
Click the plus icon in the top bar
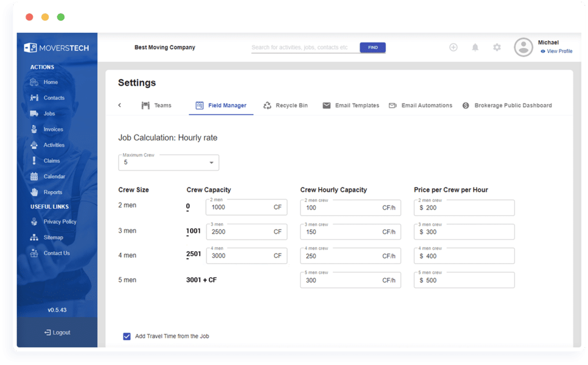tap(453, 47)
